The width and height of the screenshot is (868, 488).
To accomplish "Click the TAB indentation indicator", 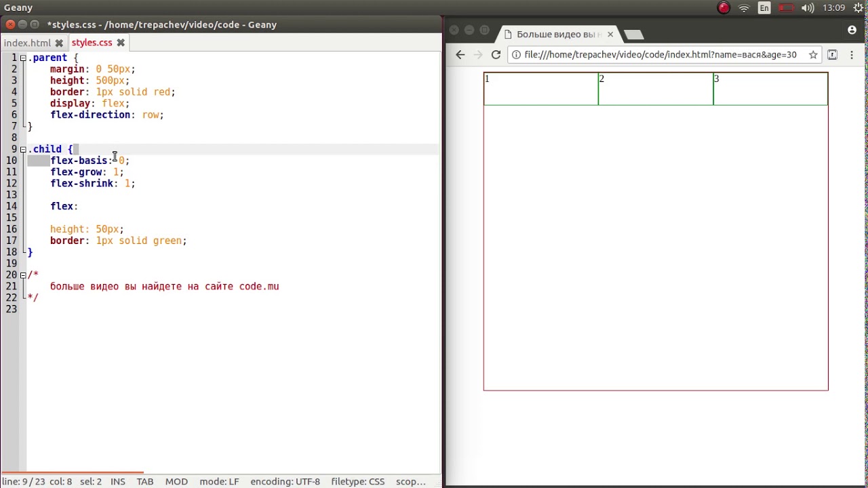I will (x=145, y=482).
